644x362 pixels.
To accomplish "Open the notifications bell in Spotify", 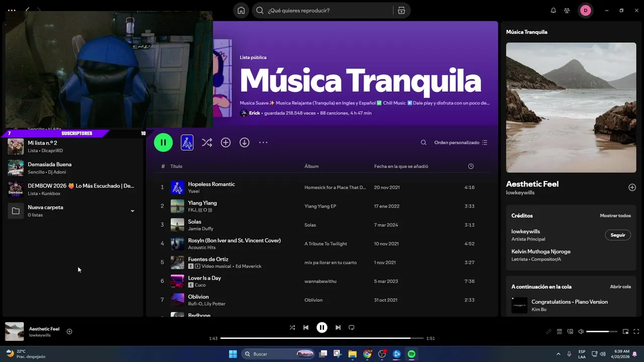I will 553,11.
